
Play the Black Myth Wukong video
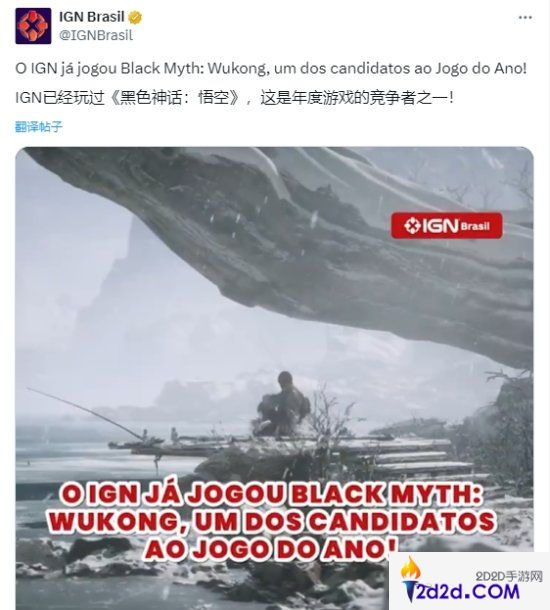(274, 378)
